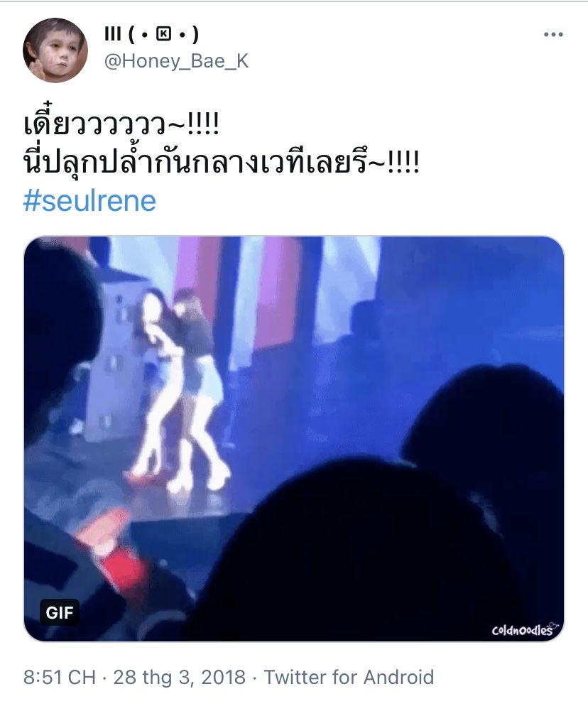Click the GIF badge on the media
Image resolution: width=588 pixels, height=711 pixels.
point(60,612)
